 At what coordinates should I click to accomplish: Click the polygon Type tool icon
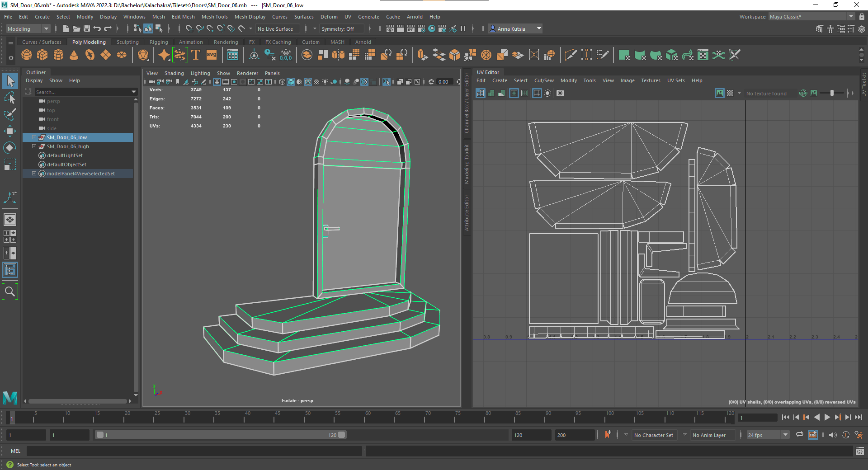(196, 55)
